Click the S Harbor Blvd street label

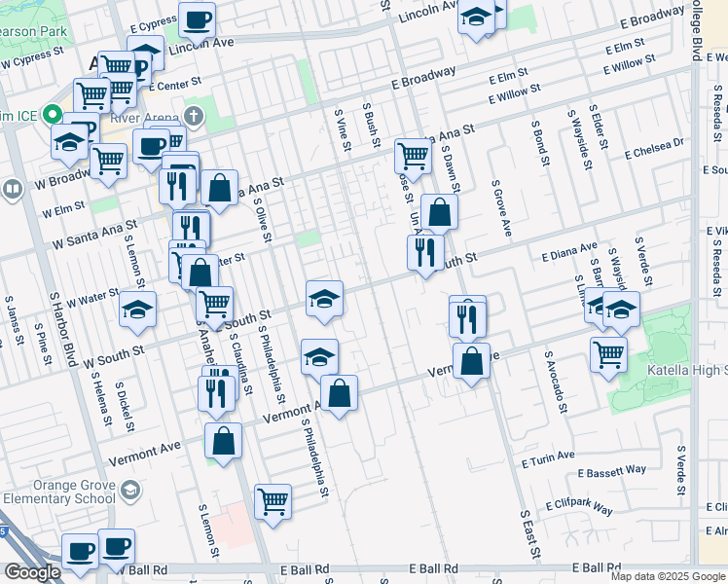tap(63, 329)
